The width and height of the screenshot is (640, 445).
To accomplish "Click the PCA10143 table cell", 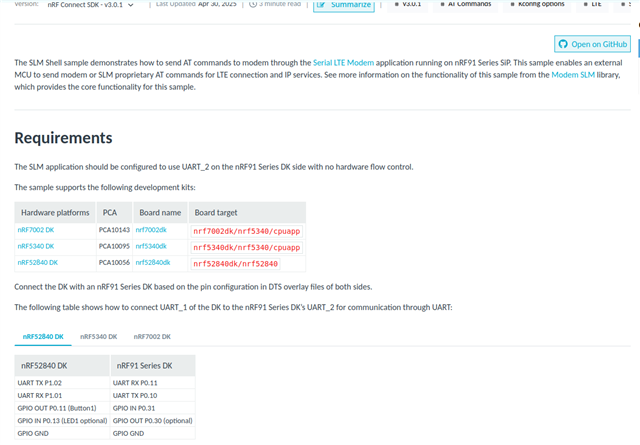I will tap(114, 230).
